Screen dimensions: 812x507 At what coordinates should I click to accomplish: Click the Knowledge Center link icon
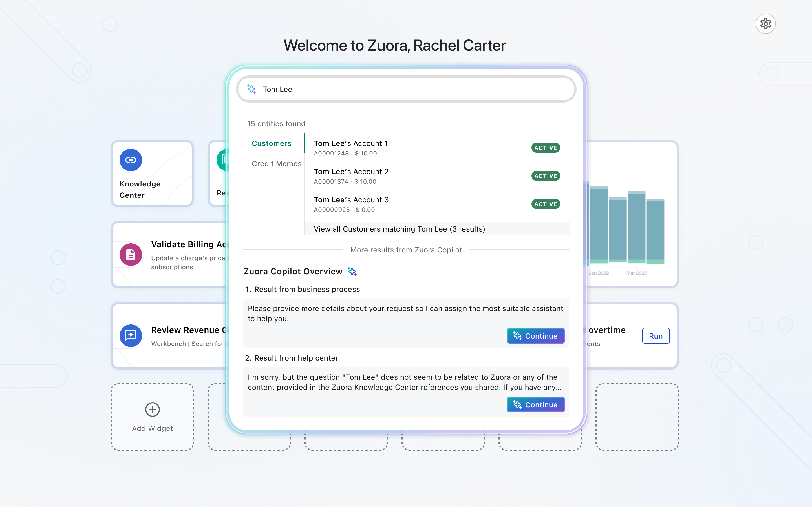[131, 160]
